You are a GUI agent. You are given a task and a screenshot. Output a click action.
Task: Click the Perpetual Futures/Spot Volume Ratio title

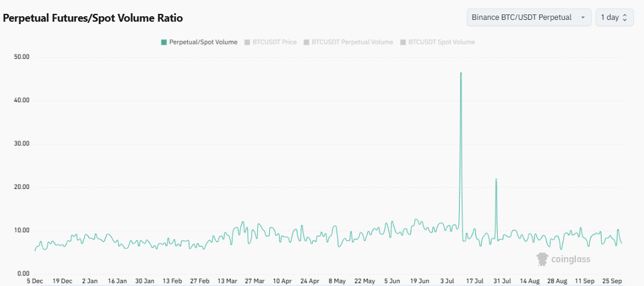(x=93, y=18)
